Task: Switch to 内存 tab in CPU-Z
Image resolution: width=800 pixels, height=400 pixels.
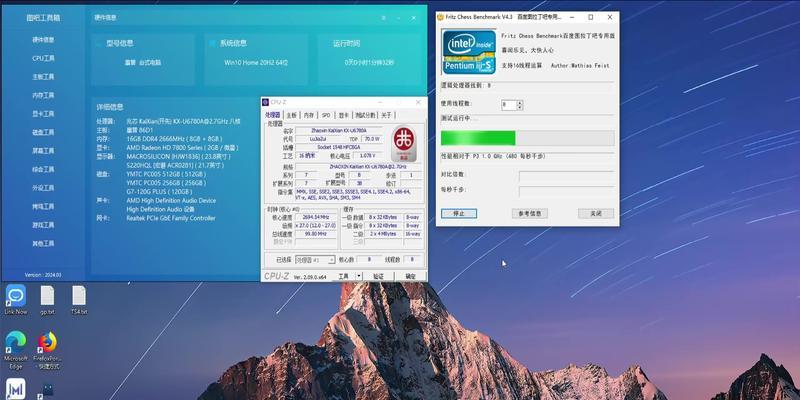Action: (309, 115)
